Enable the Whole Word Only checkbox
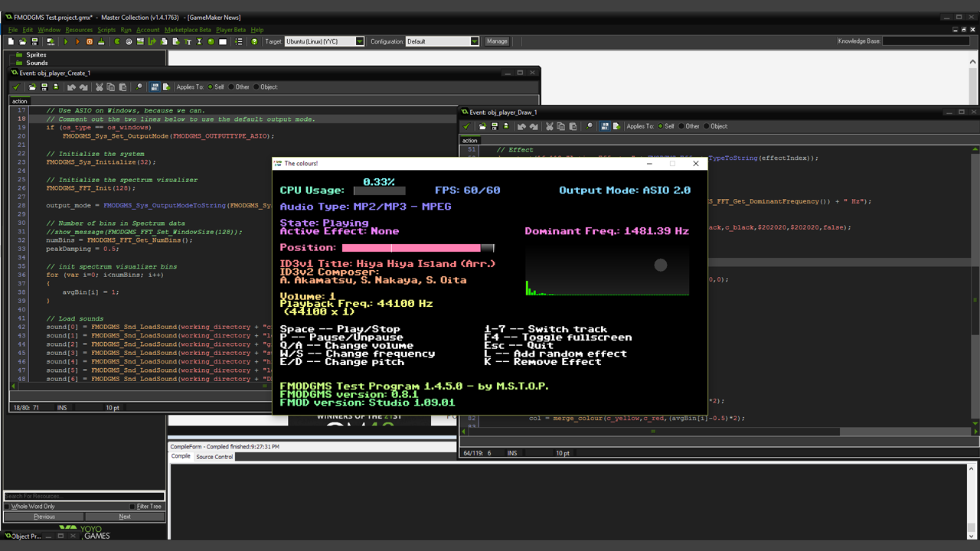The width and height of the screenshot is (980, 551). (x=8, y=507)
